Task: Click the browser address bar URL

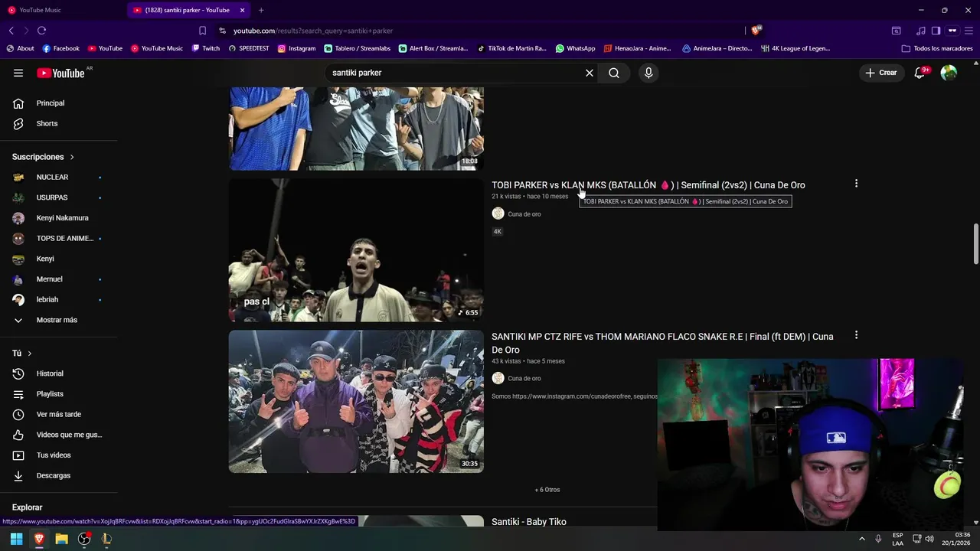Action: [313, 31]
